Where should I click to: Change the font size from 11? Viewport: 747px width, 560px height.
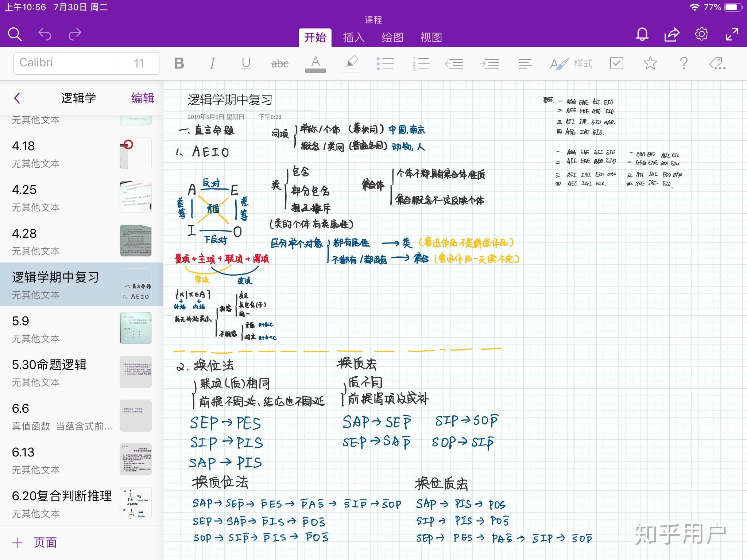tap(139, 63)
